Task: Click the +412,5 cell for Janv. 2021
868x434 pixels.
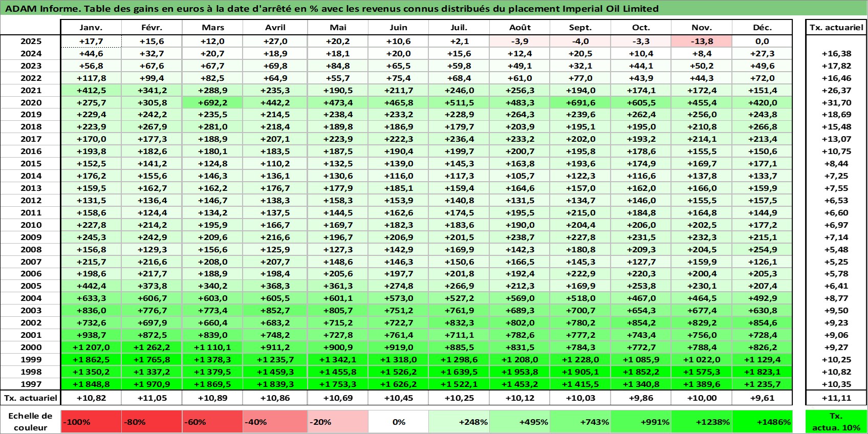Action: 91,90
